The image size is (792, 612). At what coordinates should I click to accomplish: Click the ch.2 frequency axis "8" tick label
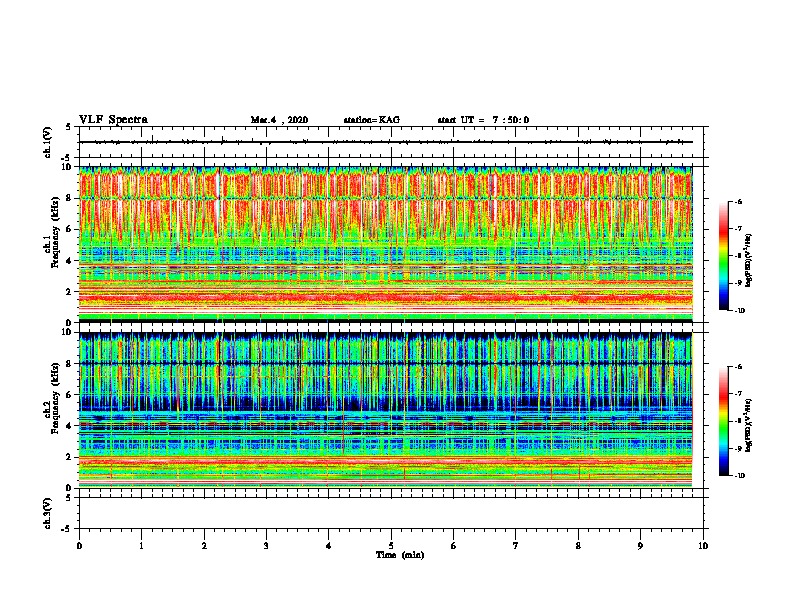[69, 364]
